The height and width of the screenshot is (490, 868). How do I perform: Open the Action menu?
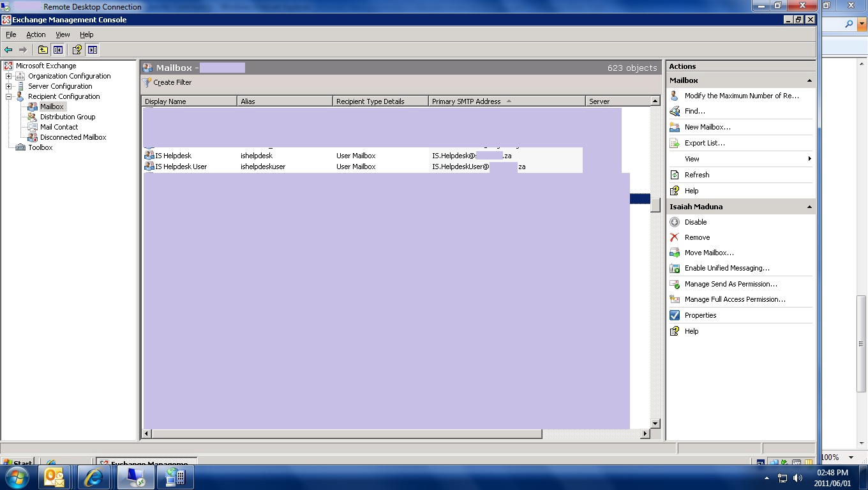pyautogui.click(x=36, y=34)
